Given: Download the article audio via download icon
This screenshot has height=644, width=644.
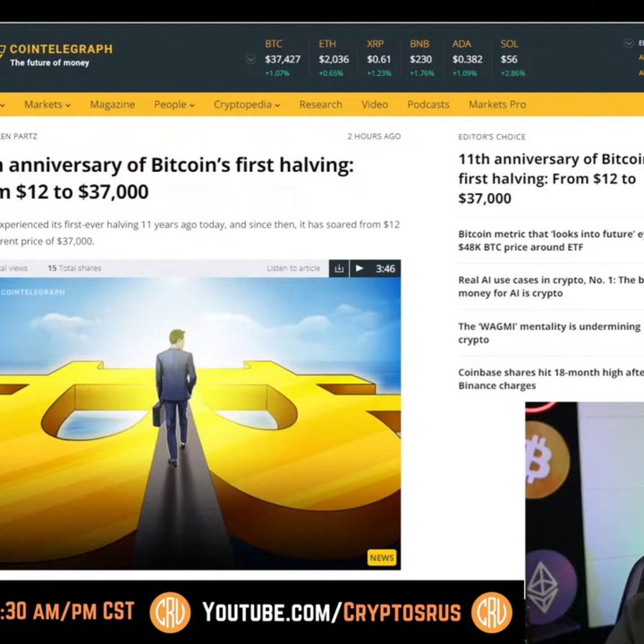Looking at the screenshot, I should [x=339, y=268].
